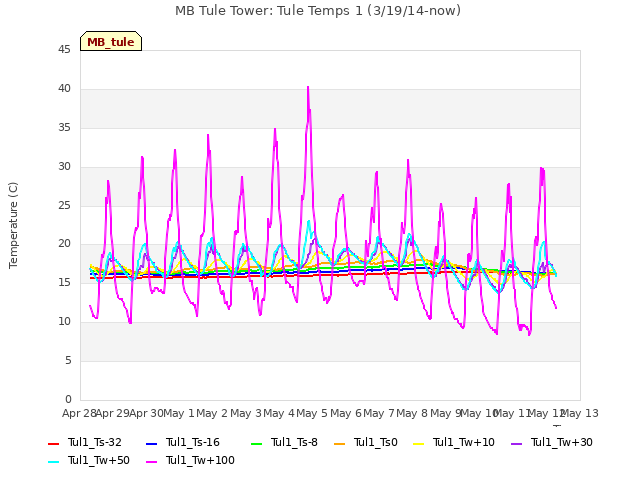Screen dimensions: 640x480
Task: Click the 20 y-axis tick label
Action: [x=64, y=244]
